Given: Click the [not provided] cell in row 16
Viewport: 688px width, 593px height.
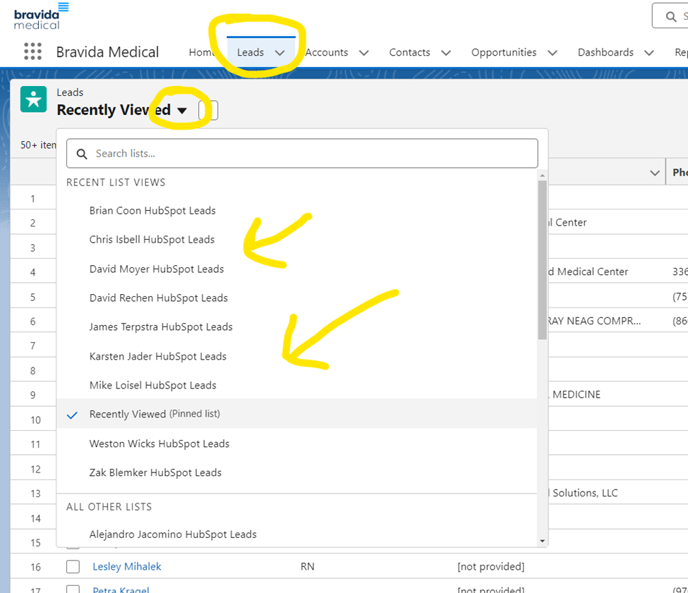Looking at the screenshot, I should pyautogui.click(x=491, y=567).
